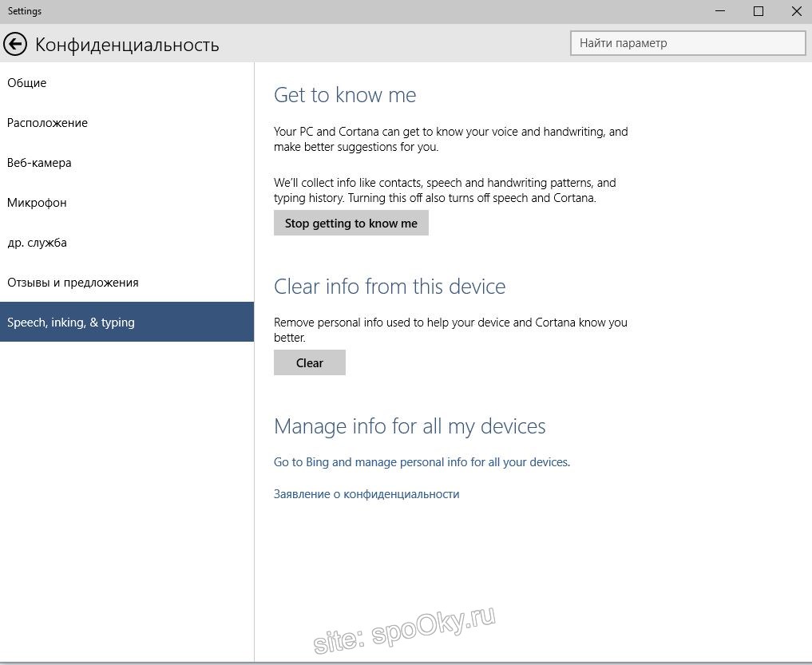Viewport: 812px width, 665px height.
Task: Open the Общие privacy section
Action: (127, 83)
